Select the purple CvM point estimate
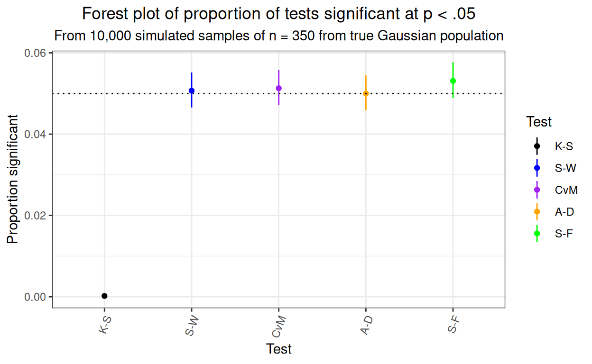Viewport: 592px width, 364px height. [x=278, y=88]
